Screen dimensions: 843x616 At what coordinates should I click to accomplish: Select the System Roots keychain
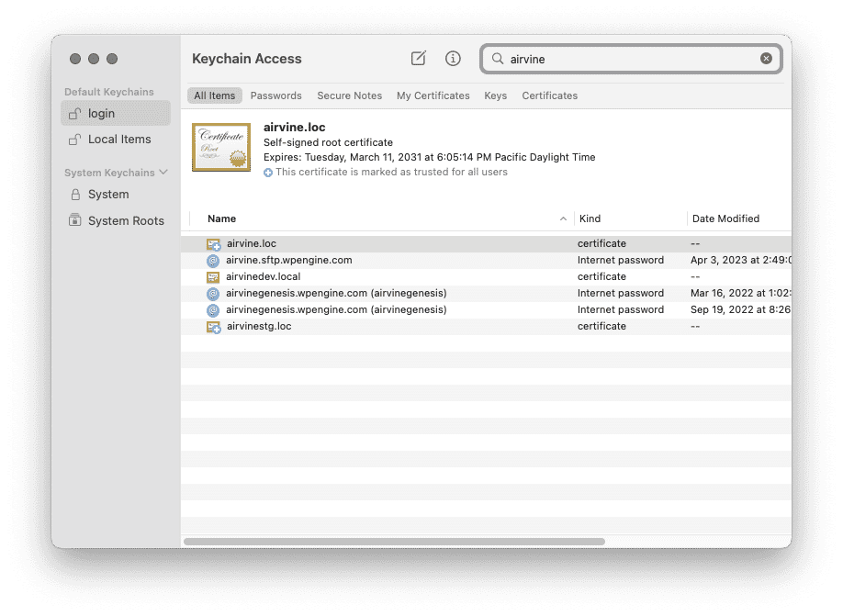126,221
